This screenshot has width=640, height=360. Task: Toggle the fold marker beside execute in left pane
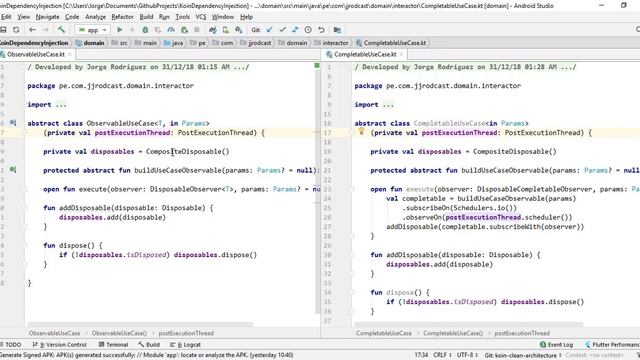pos(24,189)
